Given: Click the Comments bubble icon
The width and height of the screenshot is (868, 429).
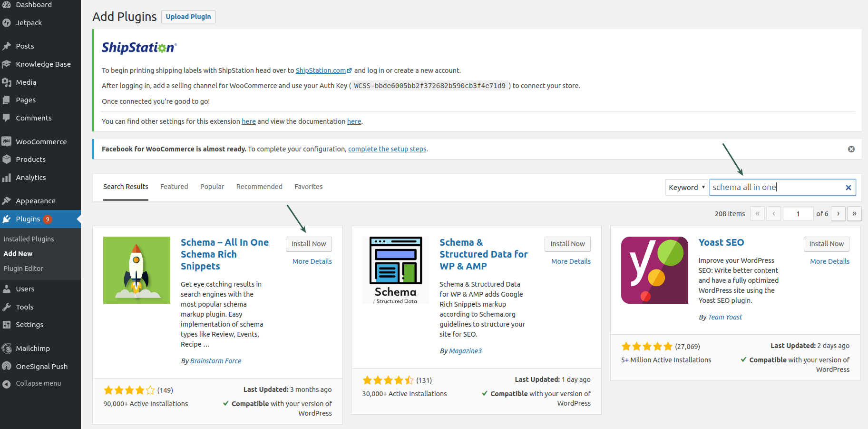Looking at the screenshot, I should pos(7,118).
